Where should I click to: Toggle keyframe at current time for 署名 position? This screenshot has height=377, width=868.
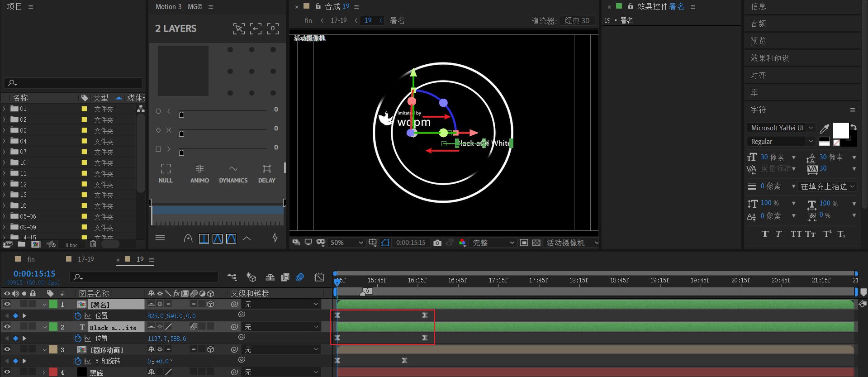15,315
